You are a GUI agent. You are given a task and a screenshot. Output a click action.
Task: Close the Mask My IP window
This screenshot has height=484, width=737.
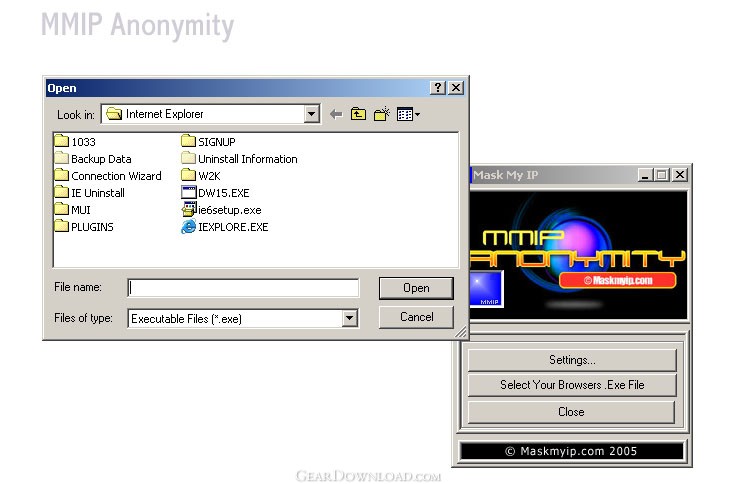point(680,175)
